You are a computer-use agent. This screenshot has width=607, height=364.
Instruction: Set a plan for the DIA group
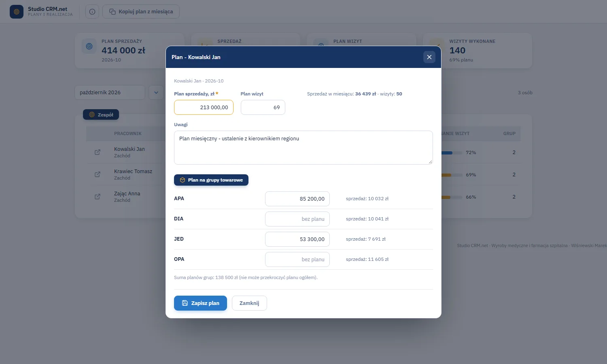pyautogui.click(x=297, y=219)
